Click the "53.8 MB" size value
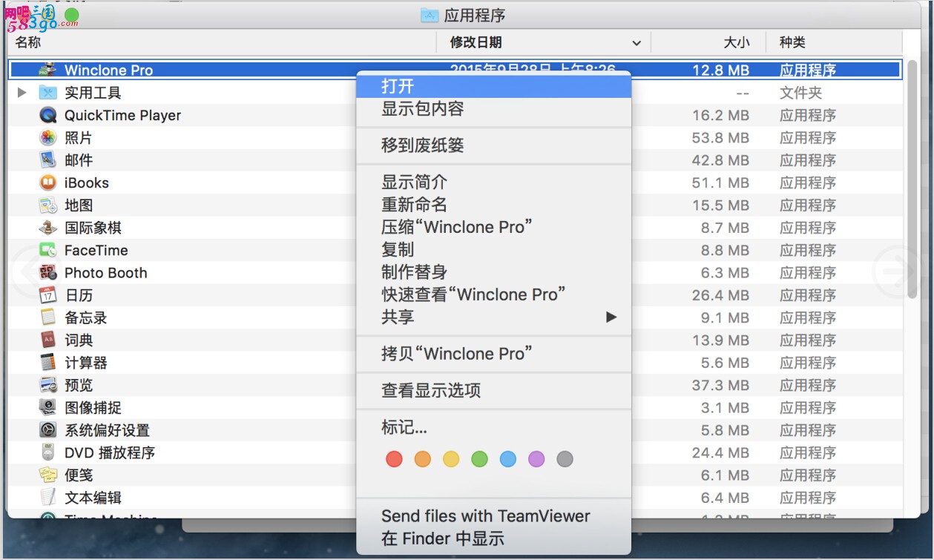The image size is (934, 560). (x=720, y=138)
